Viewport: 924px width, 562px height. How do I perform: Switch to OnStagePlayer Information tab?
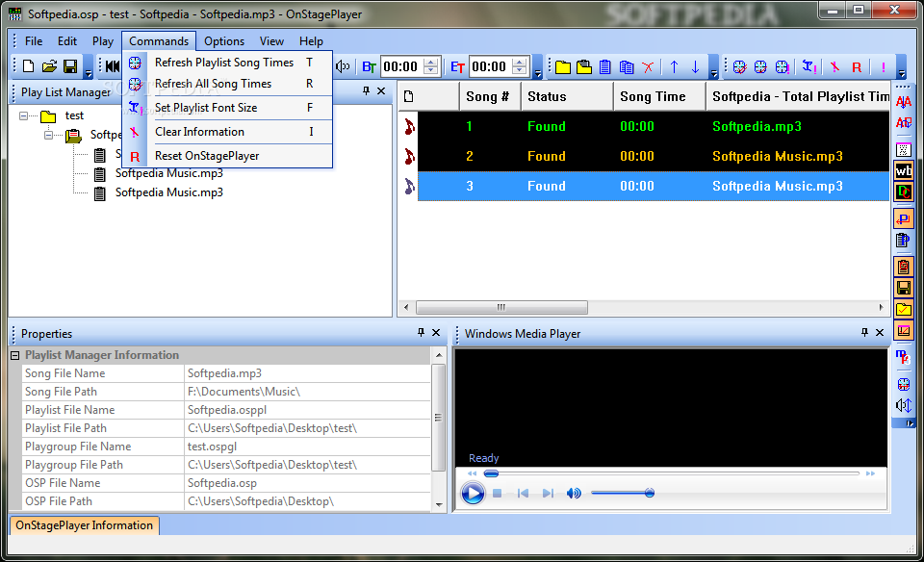point(85,525)
